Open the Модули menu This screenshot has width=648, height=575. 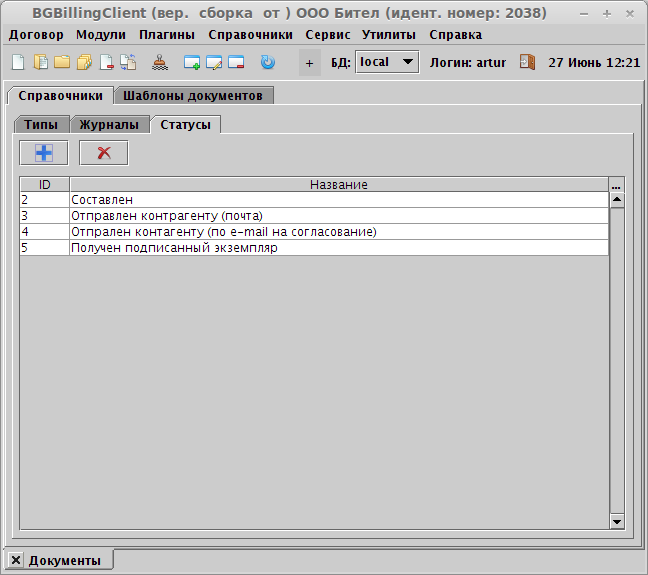(x=101, y=34)
